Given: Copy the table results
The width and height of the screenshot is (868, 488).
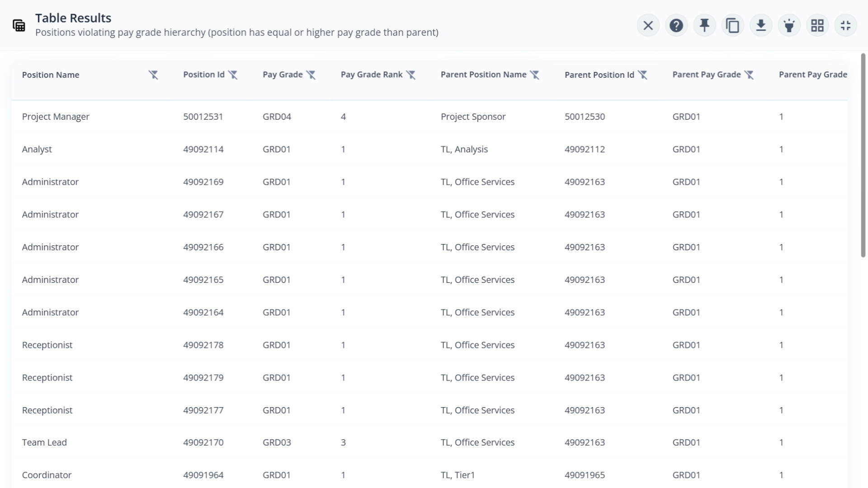Looking at the screenshot, I should [x=732, y=25].
